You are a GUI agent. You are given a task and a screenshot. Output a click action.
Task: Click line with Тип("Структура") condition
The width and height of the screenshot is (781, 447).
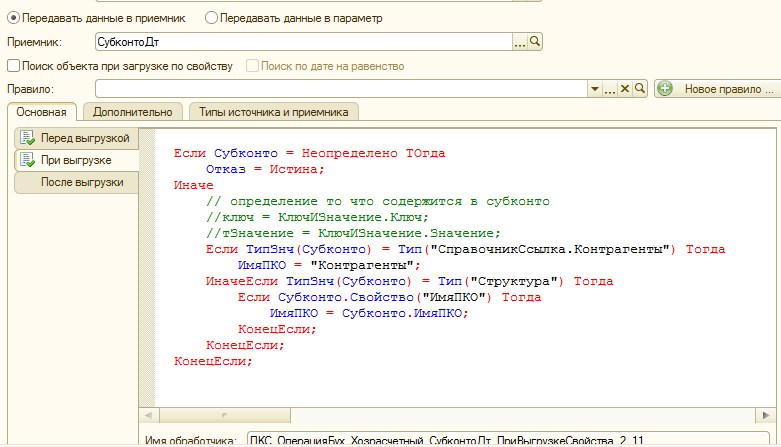[409, 281]
